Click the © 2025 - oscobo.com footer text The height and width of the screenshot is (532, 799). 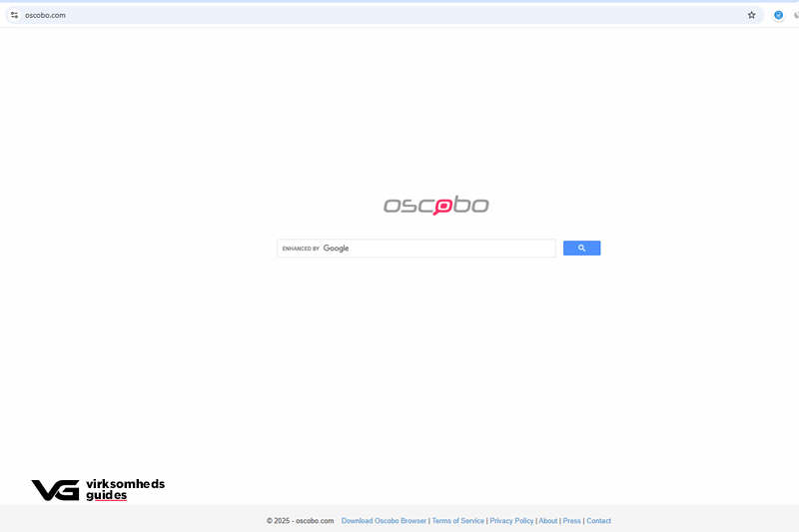pos(300,521)
